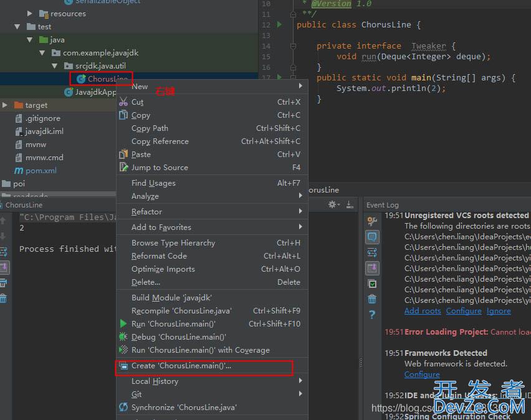
Task: Click the hide panel download-arrow icon
Action: 350,204
